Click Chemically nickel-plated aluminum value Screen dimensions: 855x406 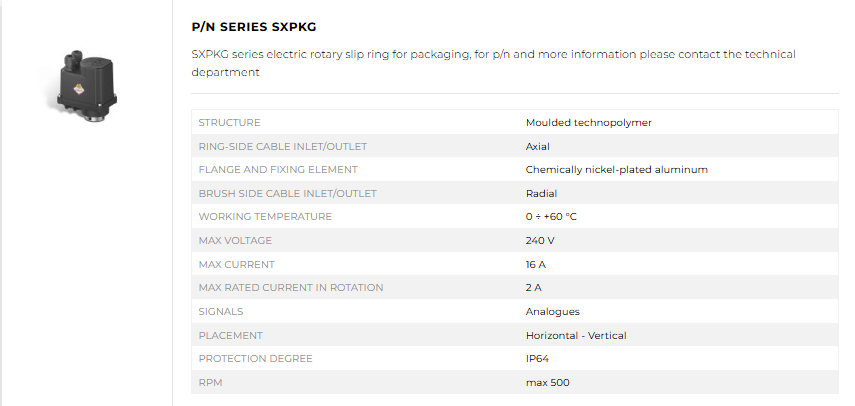point(617,169)
